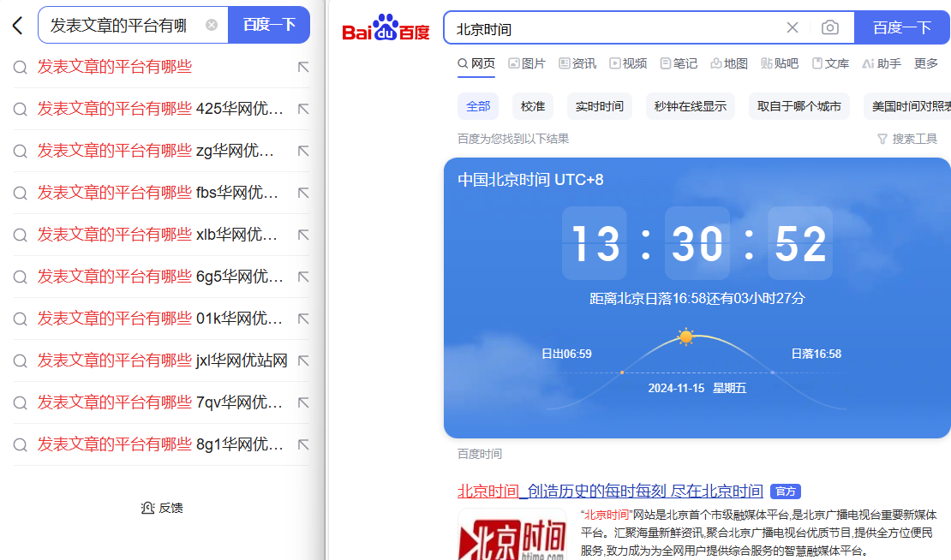
Task: Switch to the 笔记 tab
Action: (679, 63)
